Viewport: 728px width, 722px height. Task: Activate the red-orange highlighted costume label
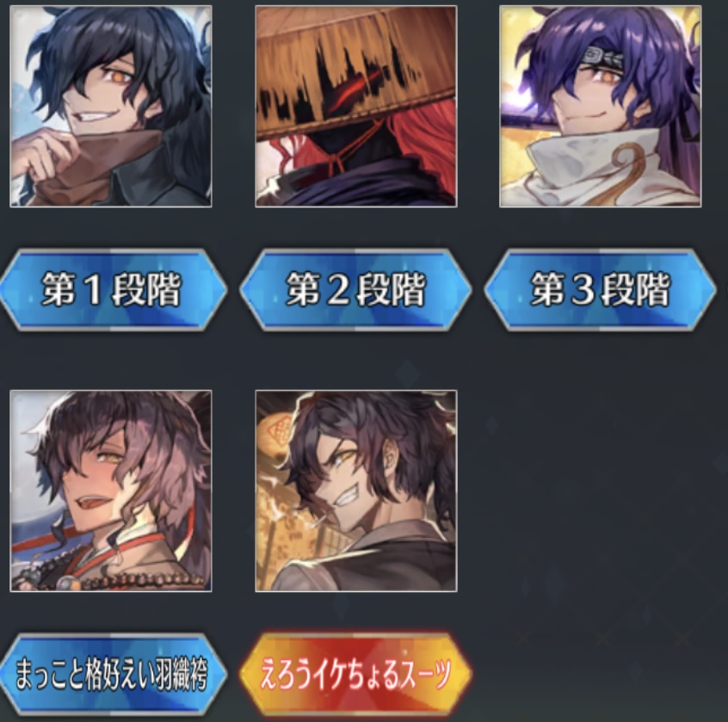coord(356,674)
